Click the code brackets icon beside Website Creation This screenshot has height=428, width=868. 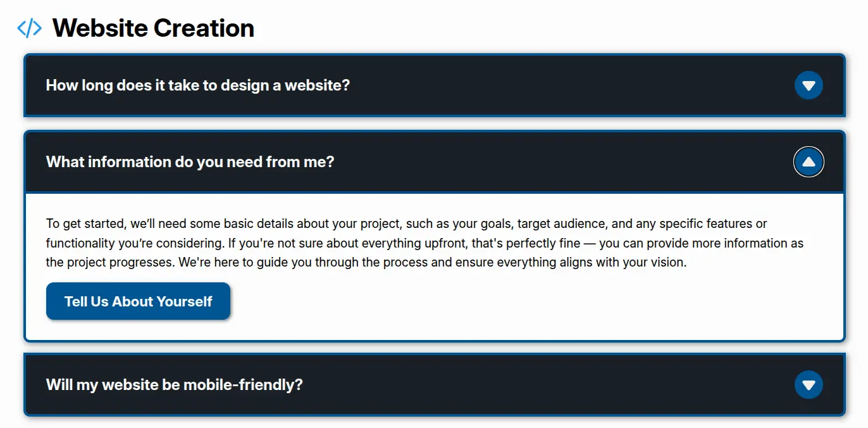[29, 28]
